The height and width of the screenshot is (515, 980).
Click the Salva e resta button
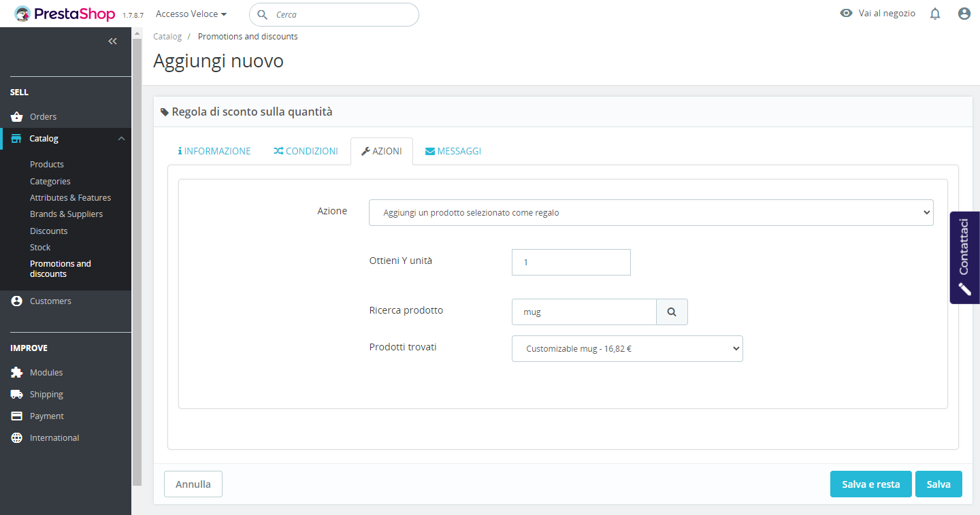click(x=871, y=484)
